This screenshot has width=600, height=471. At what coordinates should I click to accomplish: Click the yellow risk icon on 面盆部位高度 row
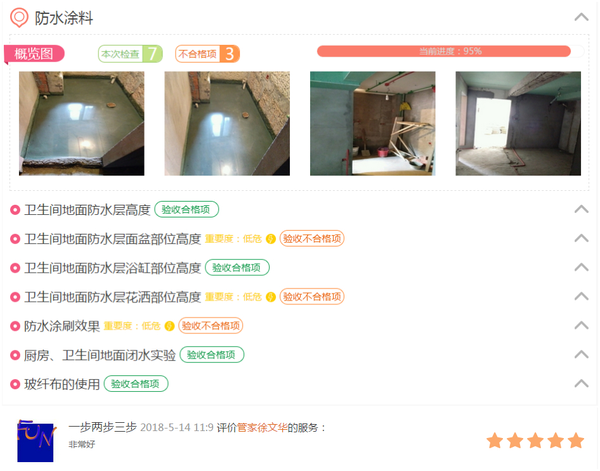click(271, 239)
